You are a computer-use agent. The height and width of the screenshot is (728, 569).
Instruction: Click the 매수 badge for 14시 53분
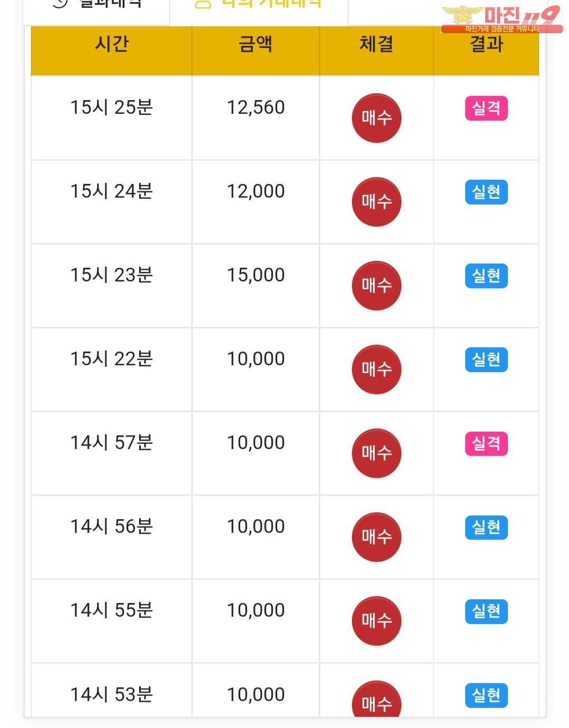coord(376,700)
